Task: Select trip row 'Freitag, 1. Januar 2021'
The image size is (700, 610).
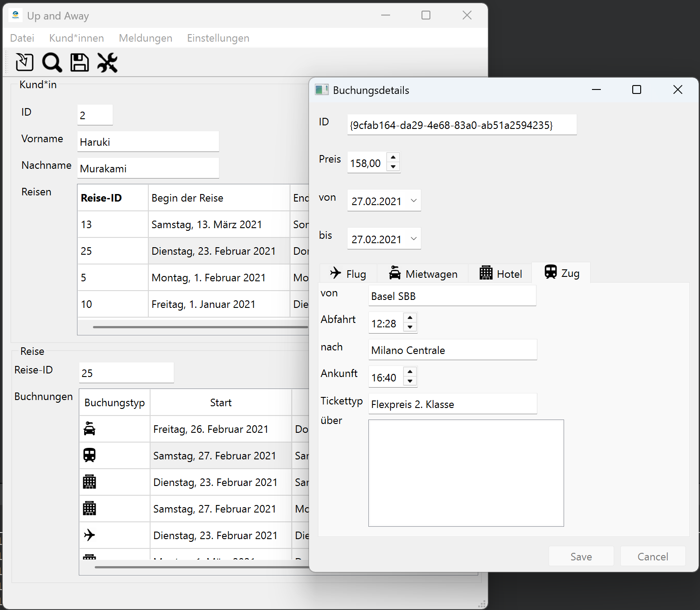Action: (x=193, y=304)
